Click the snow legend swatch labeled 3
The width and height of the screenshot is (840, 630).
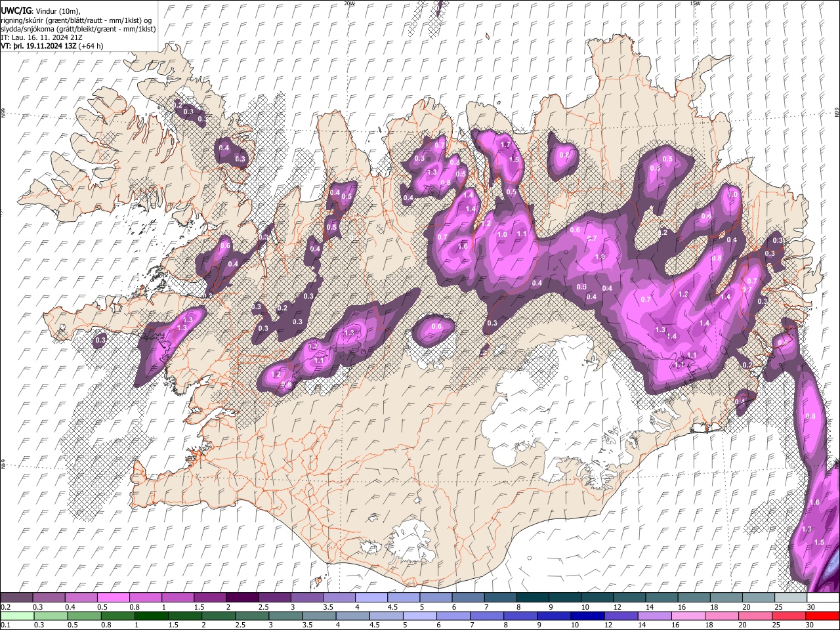306,597
